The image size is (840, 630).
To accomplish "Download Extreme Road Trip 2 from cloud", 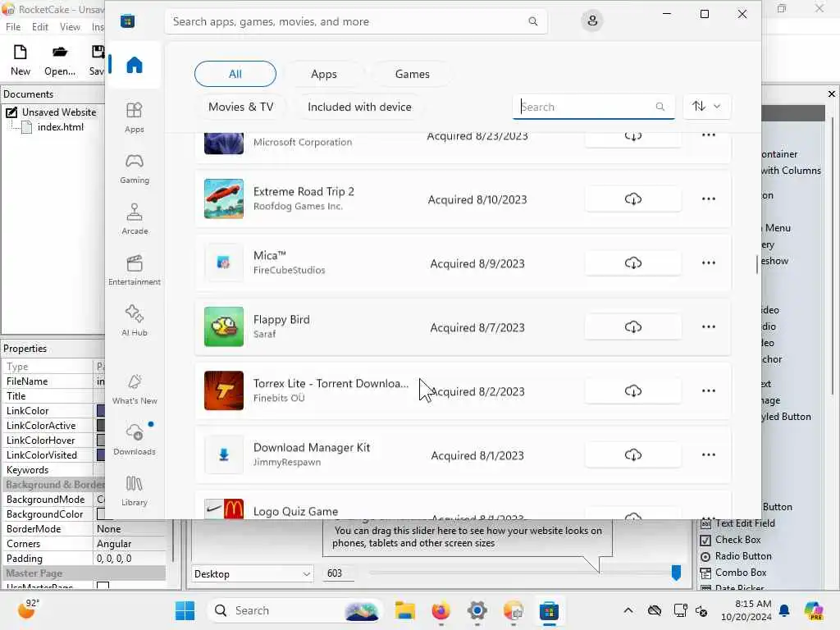I will coord(632,199).
